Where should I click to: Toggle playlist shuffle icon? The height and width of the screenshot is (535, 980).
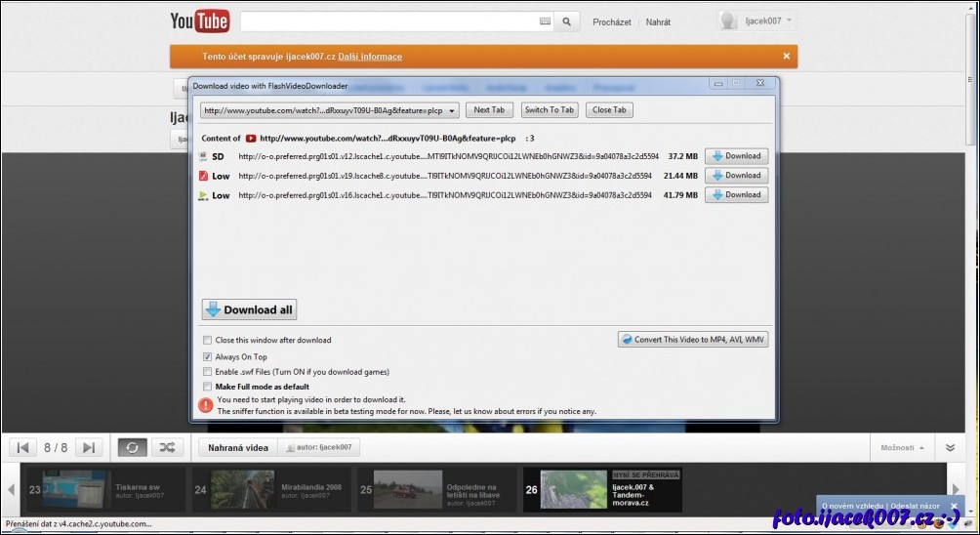(x=167, y=447)
